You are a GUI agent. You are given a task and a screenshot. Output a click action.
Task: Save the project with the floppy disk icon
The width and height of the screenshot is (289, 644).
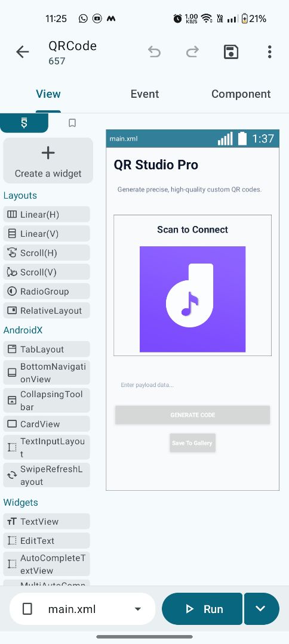(231, 52)
